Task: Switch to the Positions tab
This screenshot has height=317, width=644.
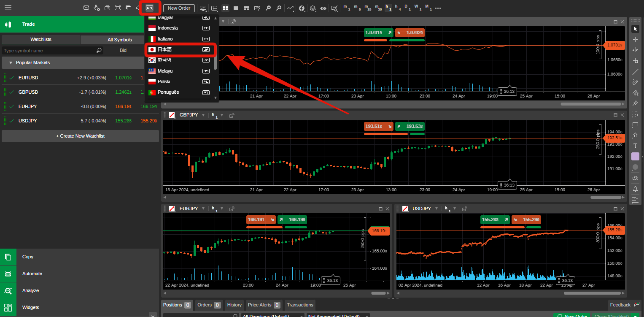Action: [x=177, y=305]
